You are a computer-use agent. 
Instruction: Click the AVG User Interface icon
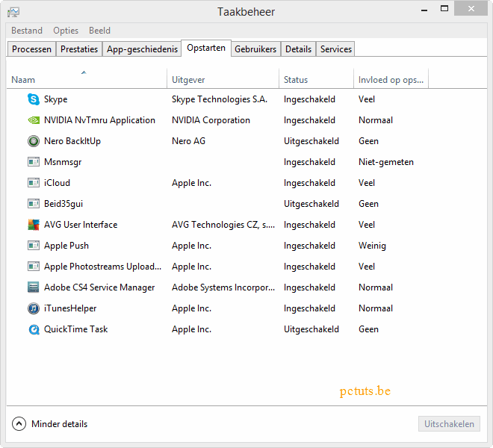click(33, 225)
